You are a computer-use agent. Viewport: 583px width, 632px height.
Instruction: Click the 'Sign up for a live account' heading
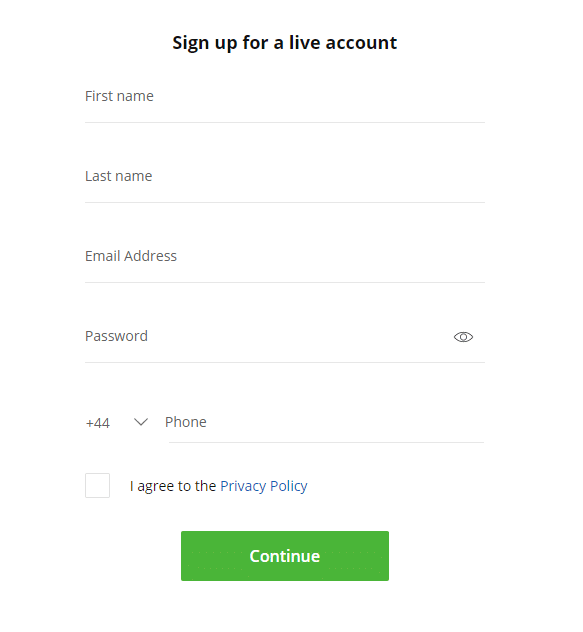coord(285,43)
